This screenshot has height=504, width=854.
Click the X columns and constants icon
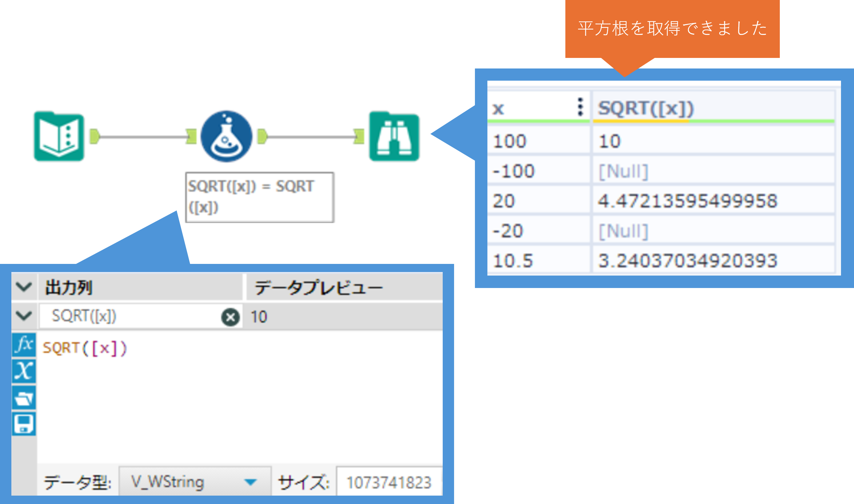[x=24, y=371]
